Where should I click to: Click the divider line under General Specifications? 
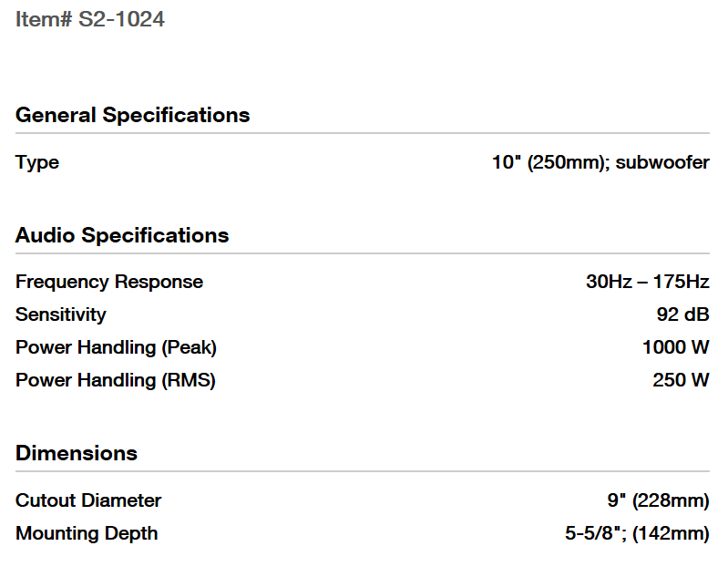pos(363,134)
